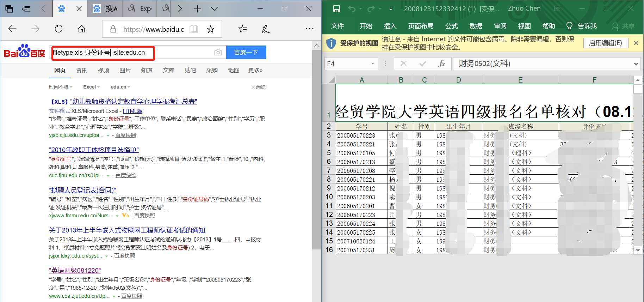
Task: Open the Excel 页面布局 ribbon tab
Action: tap(421, 26)
